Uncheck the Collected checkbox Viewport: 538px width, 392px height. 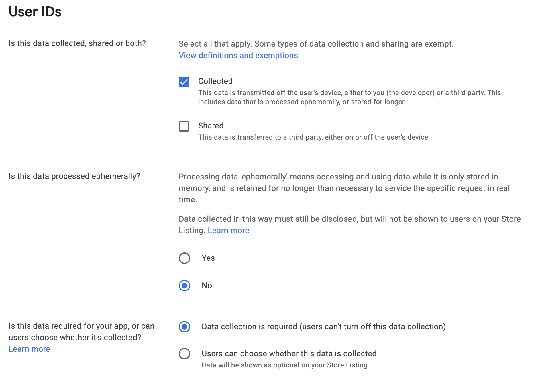coord(184,82)
